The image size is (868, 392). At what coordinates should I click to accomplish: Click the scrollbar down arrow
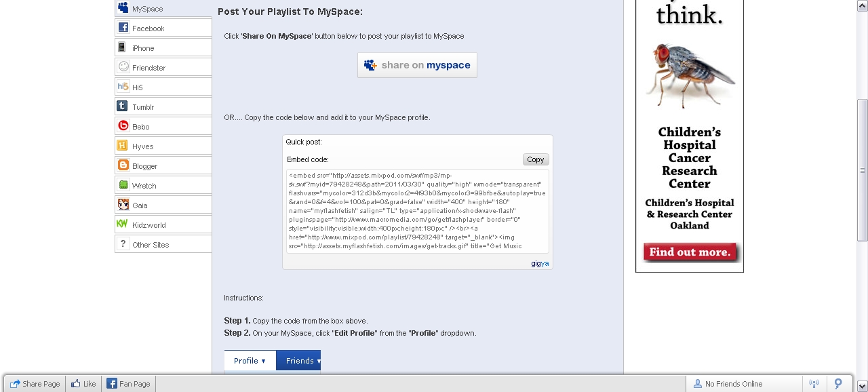tap(863, 387)
